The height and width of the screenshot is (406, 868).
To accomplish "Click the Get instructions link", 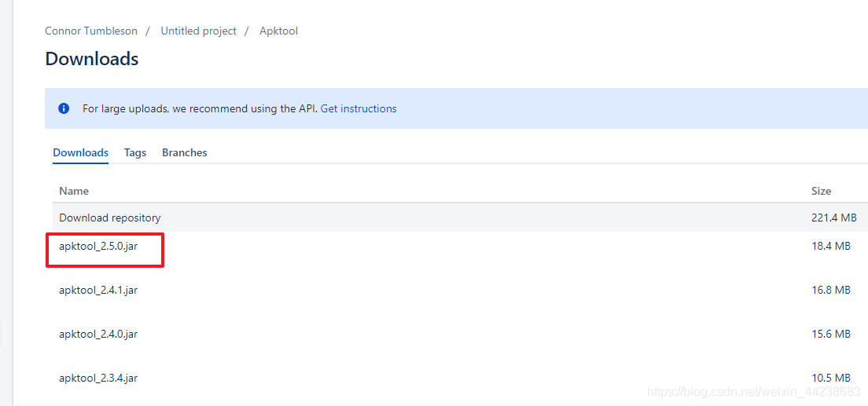I will pos(359,108).
